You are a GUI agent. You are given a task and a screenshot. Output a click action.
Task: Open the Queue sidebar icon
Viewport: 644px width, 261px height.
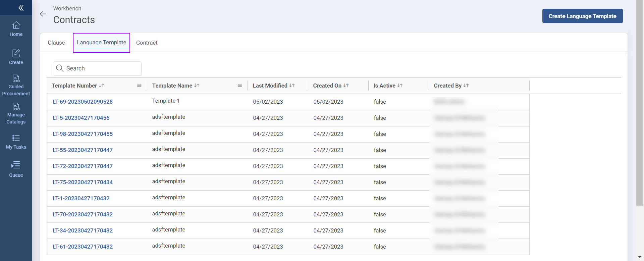[16, 169]
